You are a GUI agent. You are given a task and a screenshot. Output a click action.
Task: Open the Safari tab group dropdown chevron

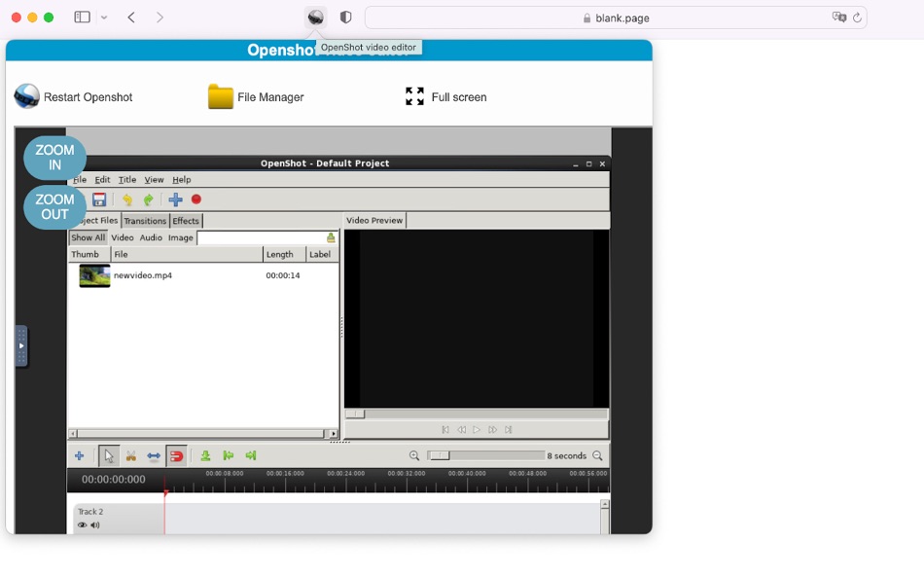pos(104,18)
